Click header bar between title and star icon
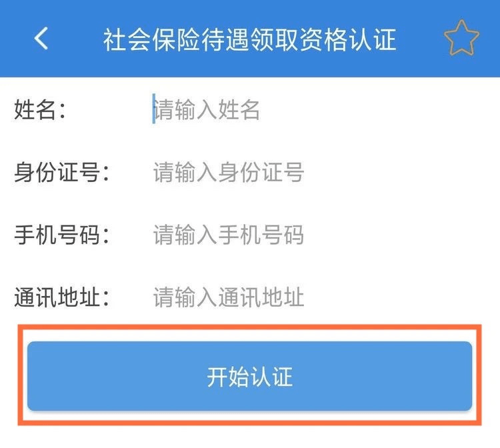Image resolution: width=500 pixels, height=448 pixels. point(420,40)
